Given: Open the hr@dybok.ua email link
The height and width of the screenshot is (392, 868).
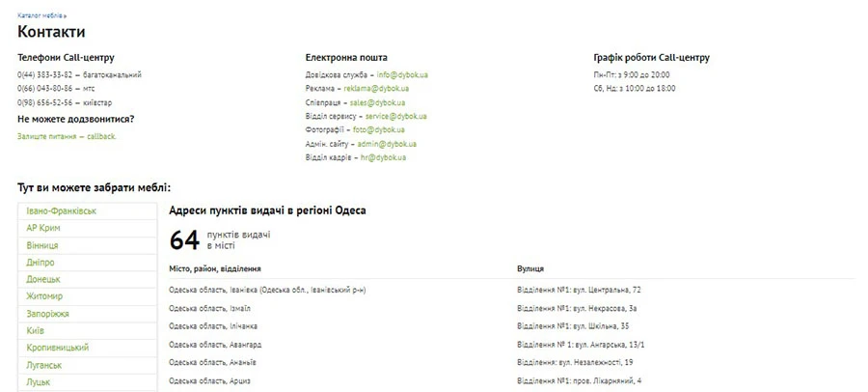Looking at the screenshot, I should point(383,157).
